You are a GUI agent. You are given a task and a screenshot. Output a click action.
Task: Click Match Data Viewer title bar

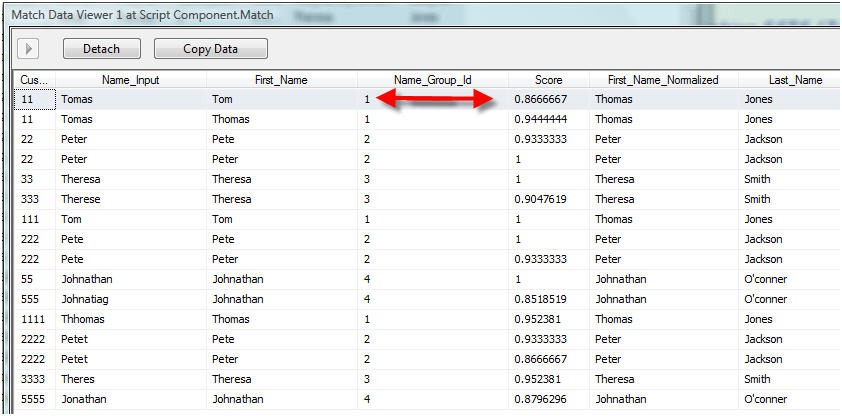421,14
